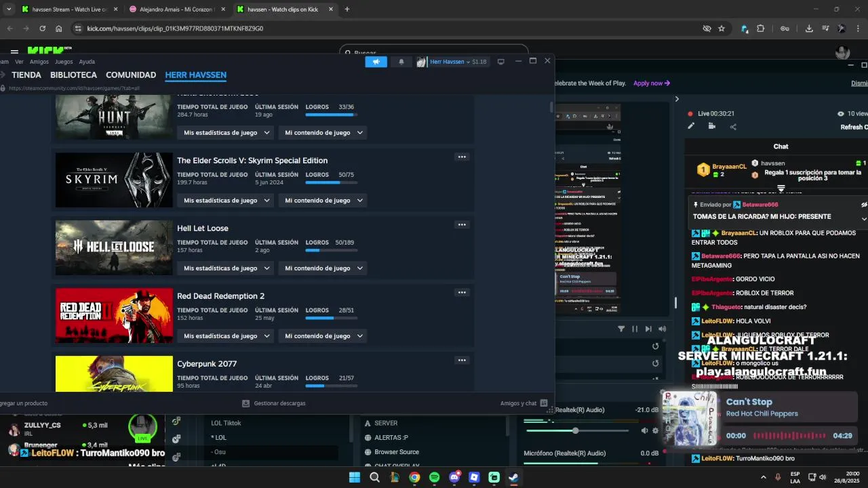This screenshot has width=868, height=488.
Task: Expand Skyrim Mi contenido de juego dropdown
Action: [x=323, y=201]
